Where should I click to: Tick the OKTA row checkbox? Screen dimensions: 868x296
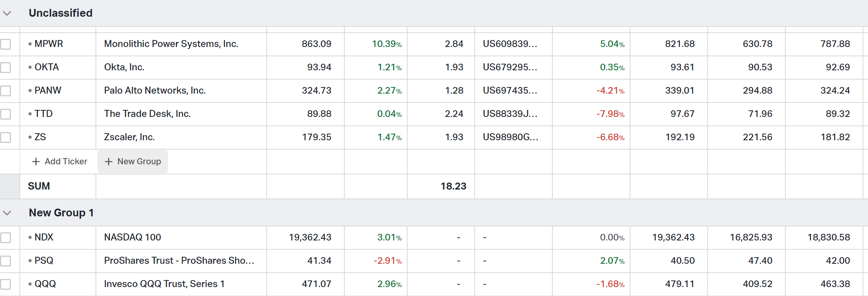tap(5, 68)
